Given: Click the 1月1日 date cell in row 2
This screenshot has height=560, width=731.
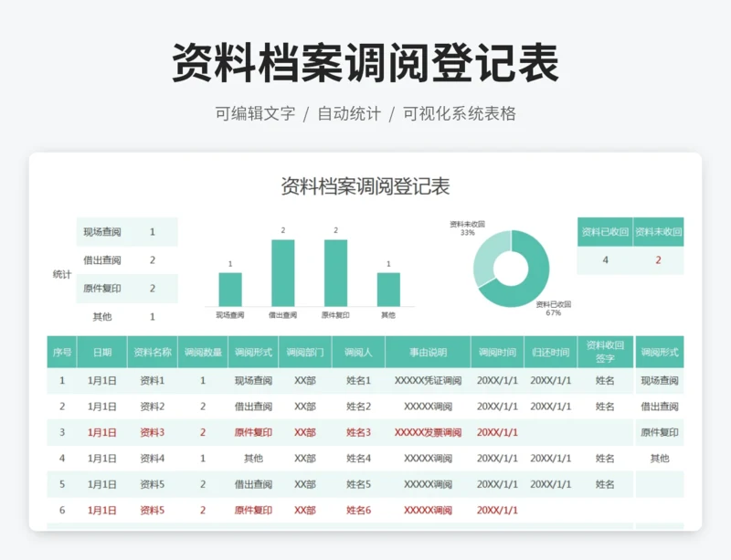Looking at the screenshot, I should 102,407.
